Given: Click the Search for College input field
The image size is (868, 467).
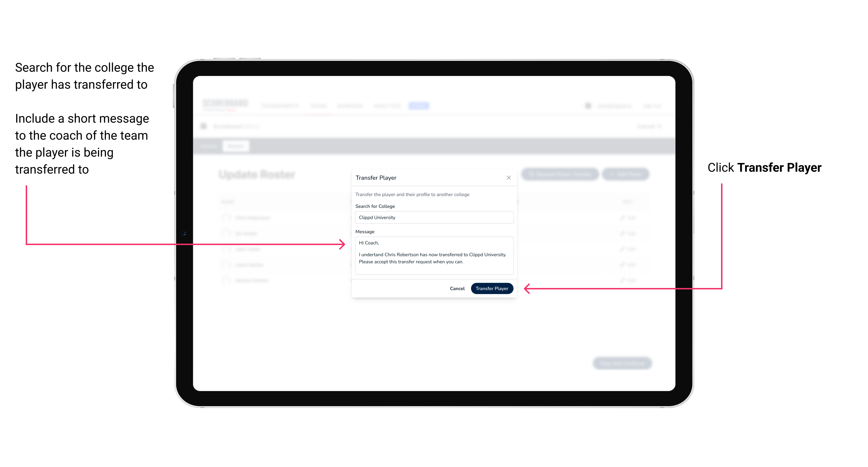Looking at the screenshot, I should (x=432, y=217).
